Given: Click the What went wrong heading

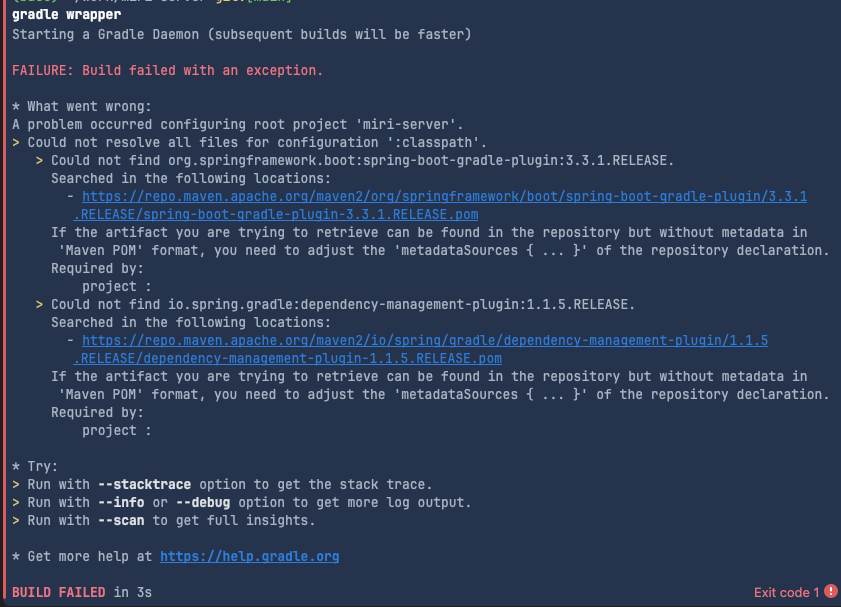Looking at the screenshot, I should point(82,106).
